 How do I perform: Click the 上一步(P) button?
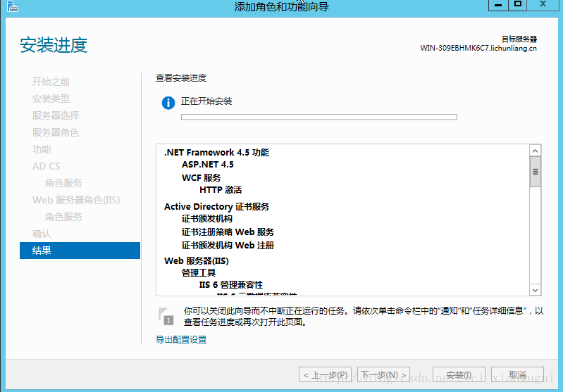(325, 375)
